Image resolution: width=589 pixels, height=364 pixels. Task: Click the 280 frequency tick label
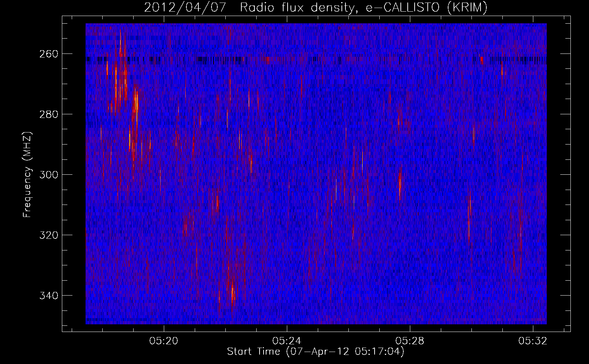48,114
